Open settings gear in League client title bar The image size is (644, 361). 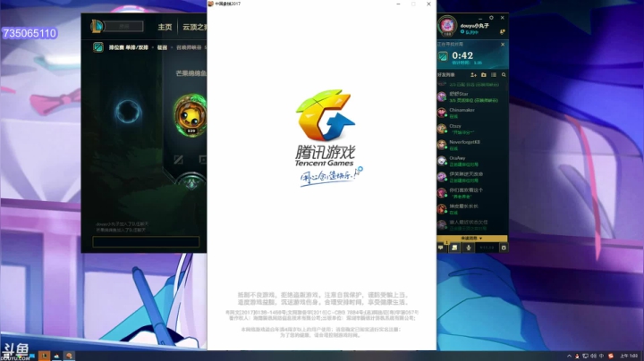pos(491,18)
